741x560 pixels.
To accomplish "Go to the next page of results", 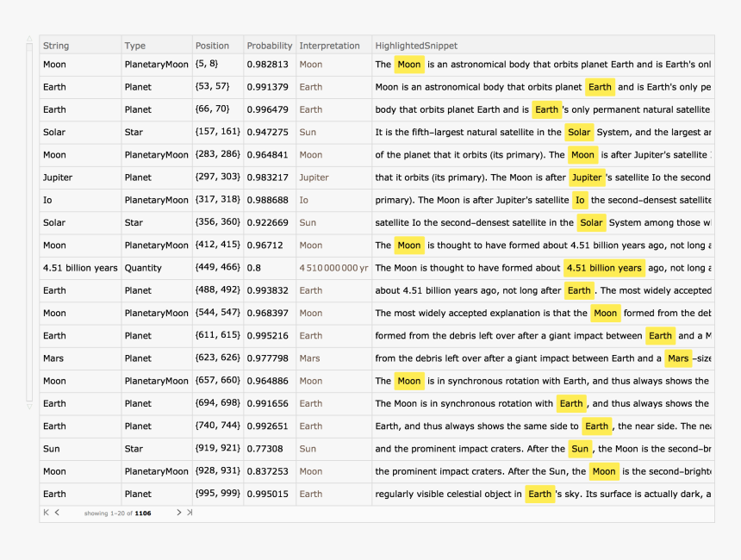I will pos(178,513).
